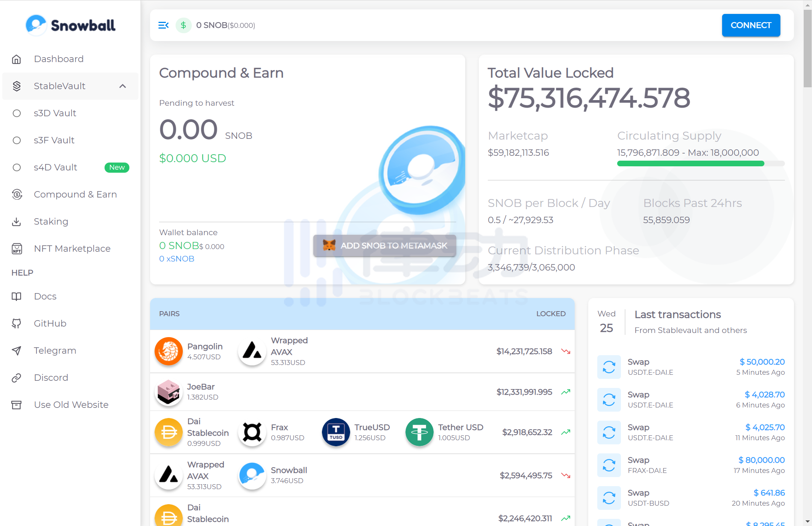
Task: Click the $2,918,652.32 locked value
Action: 527,432
